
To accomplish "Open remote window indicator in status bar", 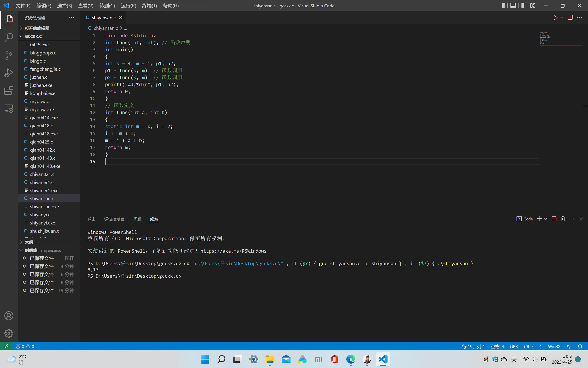I will tap(6, 346).
